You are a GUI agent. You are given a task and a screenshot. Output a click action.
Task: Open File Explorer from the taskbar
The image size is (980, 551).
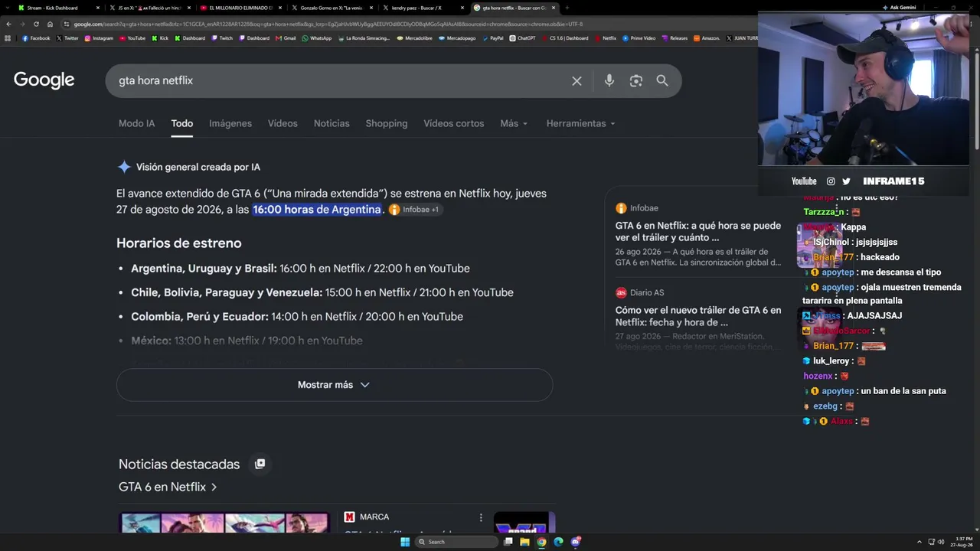pyautogui.click(x=524, y=542)
